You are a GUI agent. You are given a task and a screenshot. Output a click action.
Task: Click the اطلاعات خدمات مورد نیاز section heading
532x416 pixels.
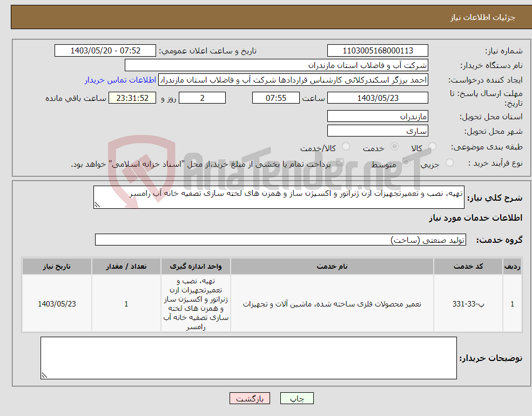pyautogui.click(x=476, y=217)
